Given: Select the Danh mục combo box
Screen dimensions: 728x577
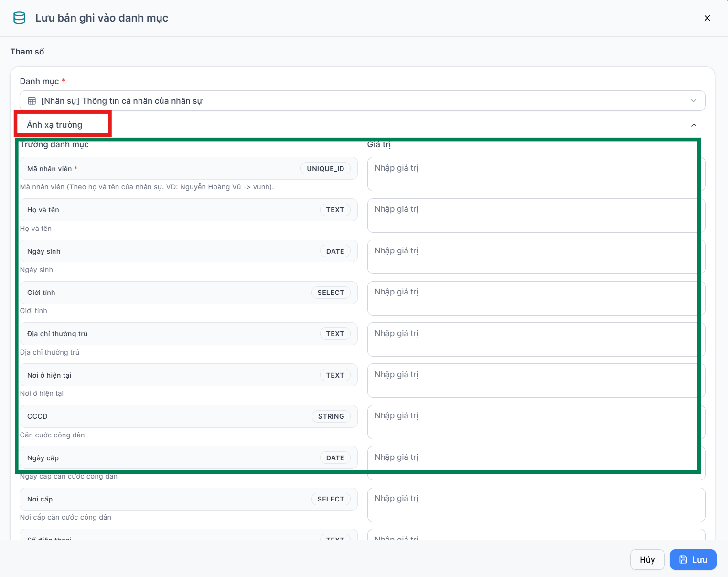Looking at the screenshot, I should 363,101.
